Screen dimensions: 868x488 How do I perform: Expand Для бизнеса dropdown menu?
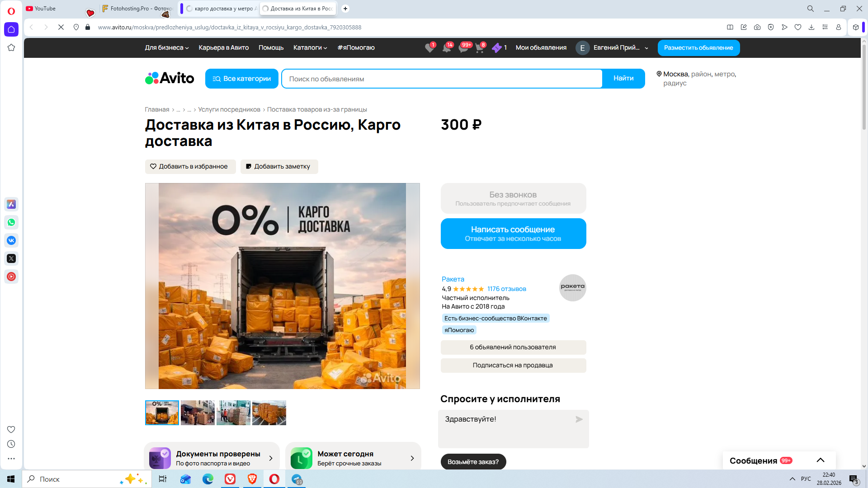[166, 47]
